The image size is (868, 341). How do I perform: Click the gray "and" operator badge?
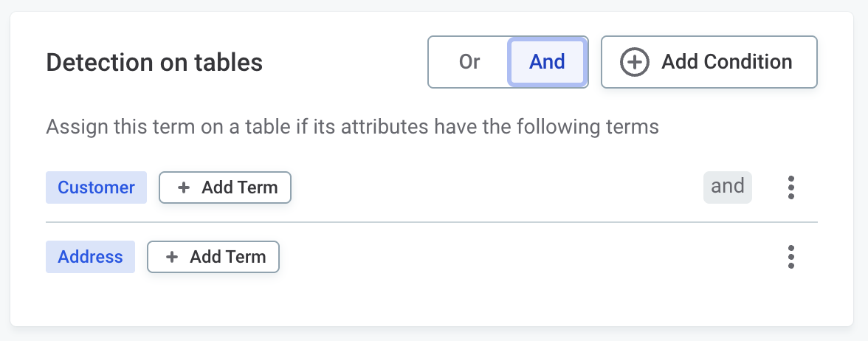pyautogui.click(x=727, y=187)
